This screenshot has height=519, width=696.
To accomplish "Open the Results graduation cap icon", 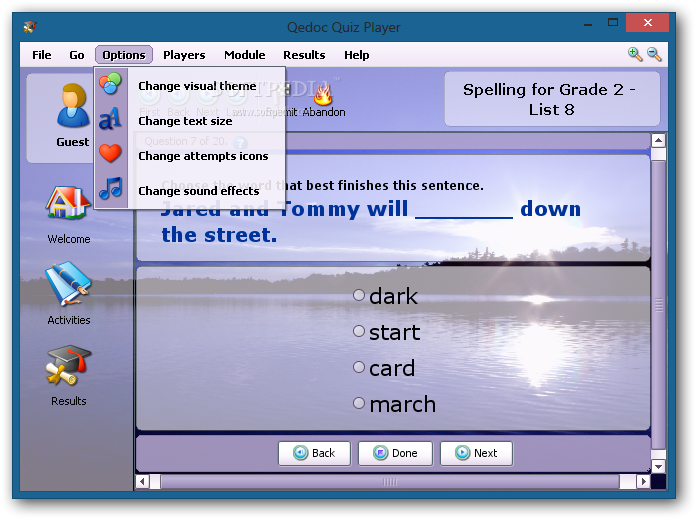I will click(x=68, y=365).
